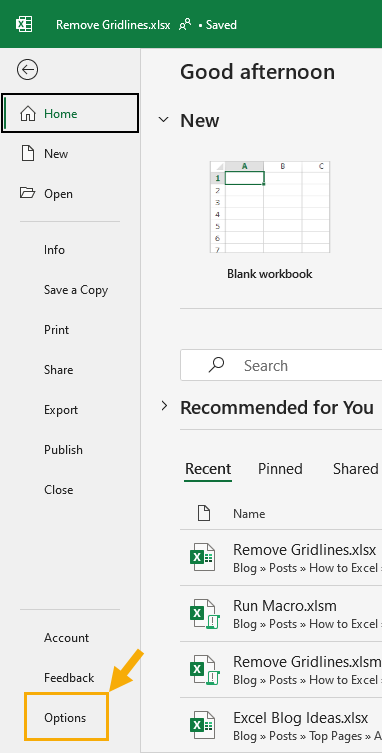This screenshot has height=753, width=382.
Task: Open Options in the sidebar
Action: pyautogui.click(x=66, y=718)
